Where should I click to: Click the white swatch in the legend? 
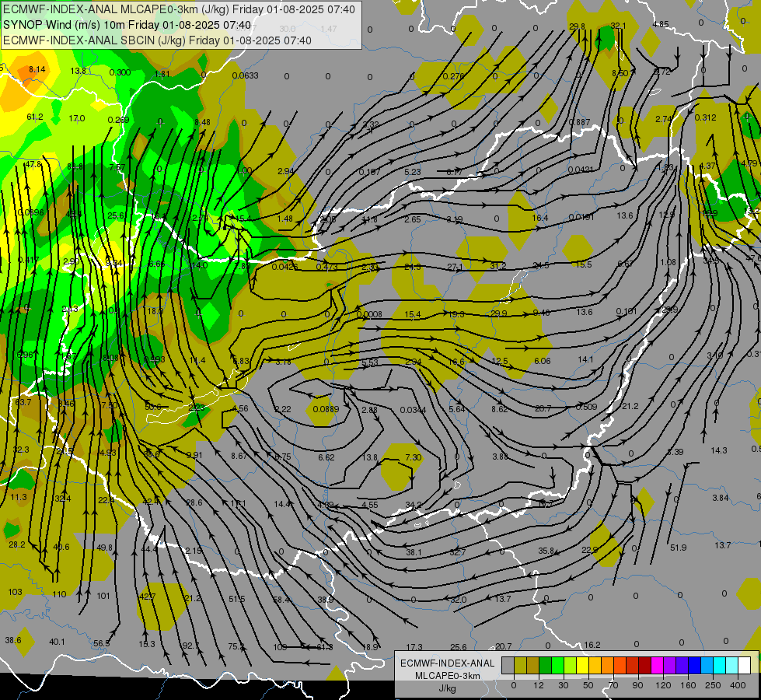(x=744, y=665)
